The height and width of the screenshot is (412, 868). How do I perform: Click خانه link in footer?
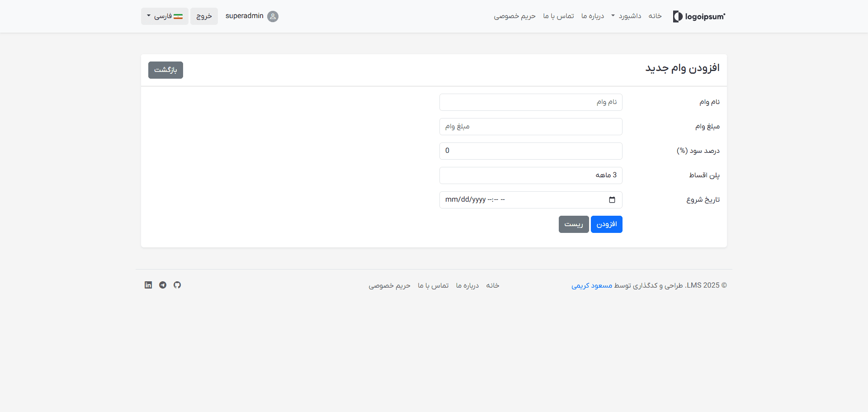[x=493, y=285]
